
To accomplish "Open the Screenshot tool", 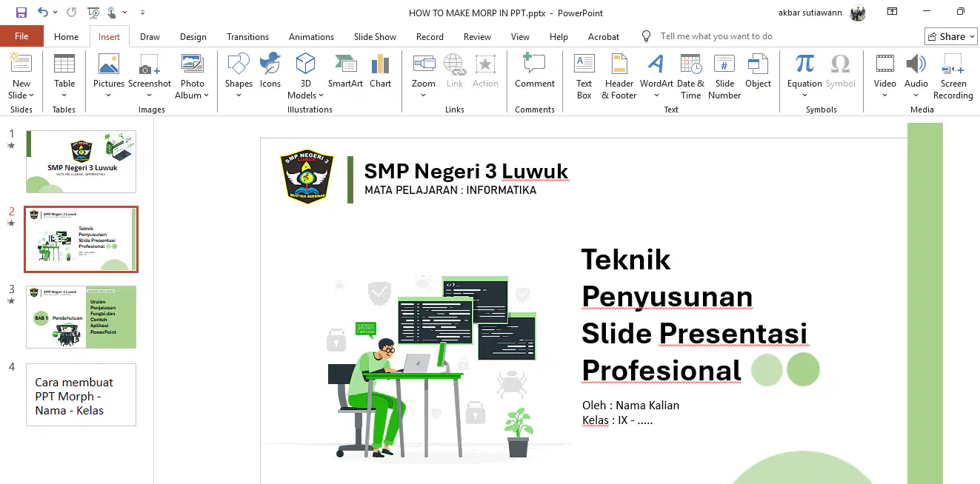I will click(150, 76).
